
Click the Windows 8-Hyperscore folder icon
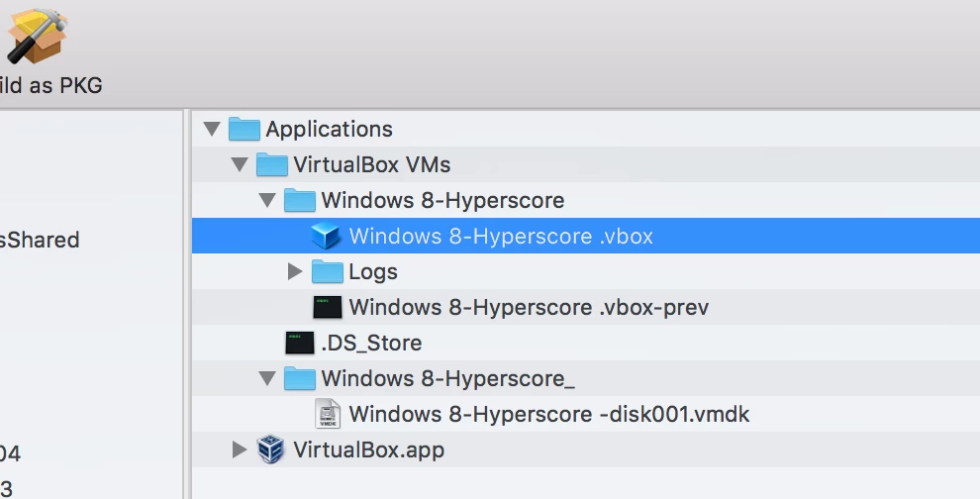299,201
